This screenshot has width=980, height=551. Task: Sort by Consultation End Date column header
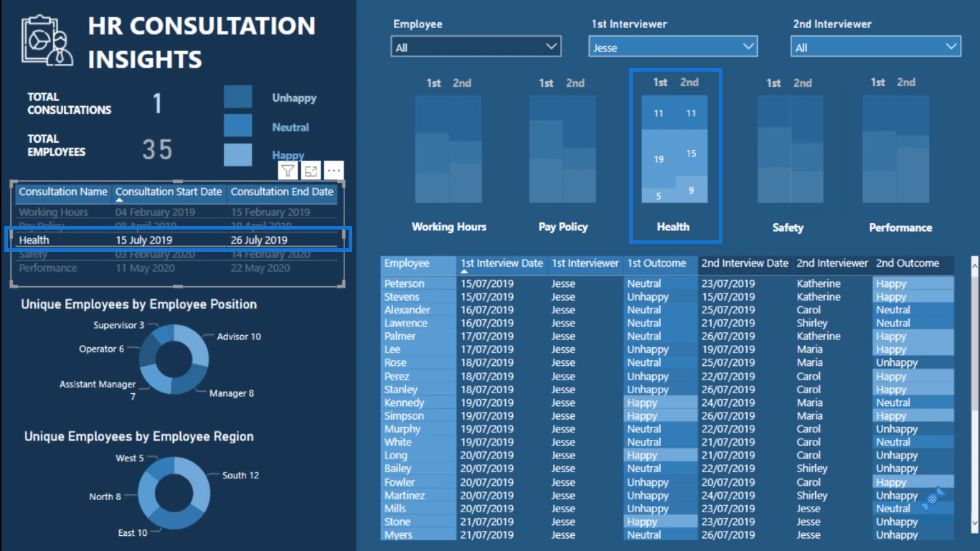tap(282, 192)
